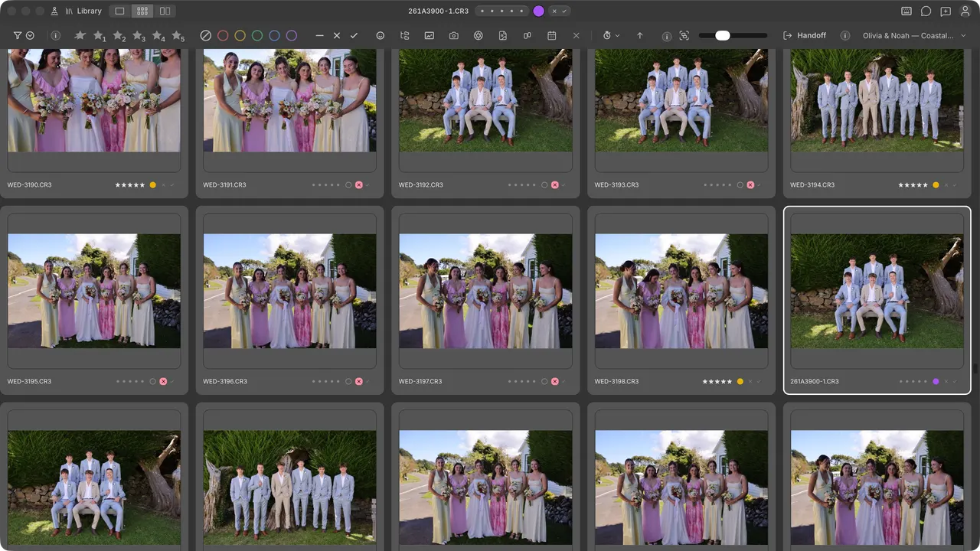Open the info icon next to Handoff

click(845, 36)
